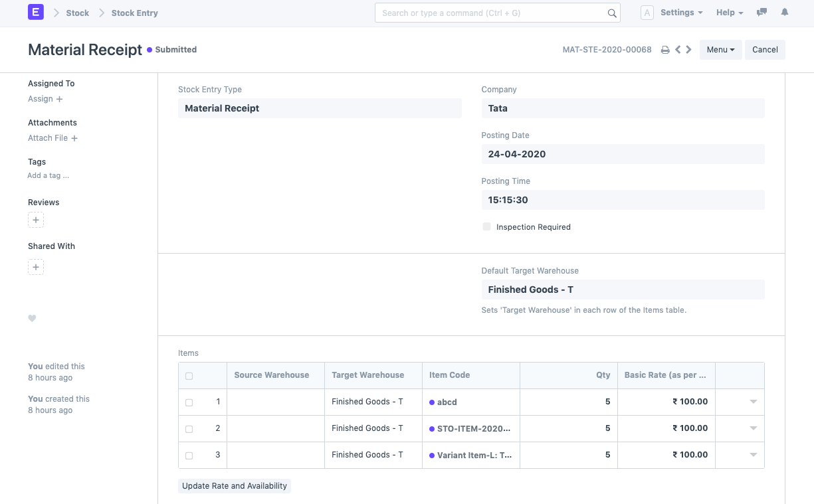Click plus under Shared With
Screen dimensions: 814x504
(x=36, y=267)
